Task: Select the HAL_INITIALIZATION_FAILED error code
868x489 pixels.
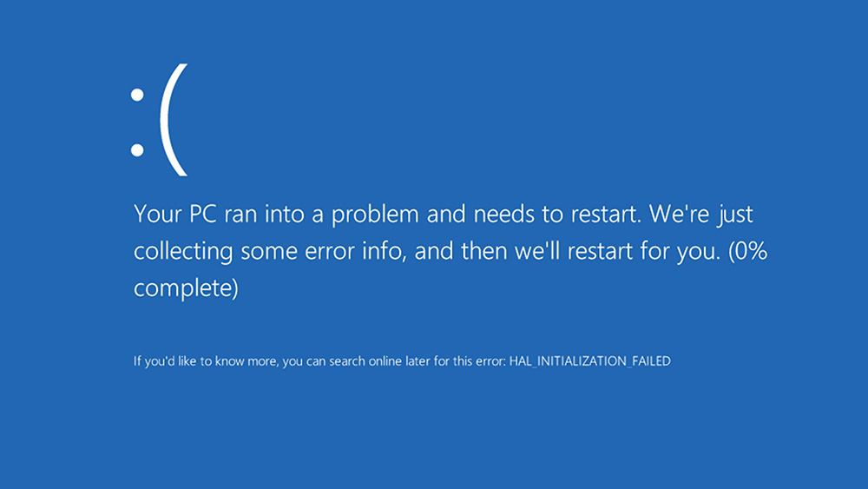Action: click(x=589, y=361)
